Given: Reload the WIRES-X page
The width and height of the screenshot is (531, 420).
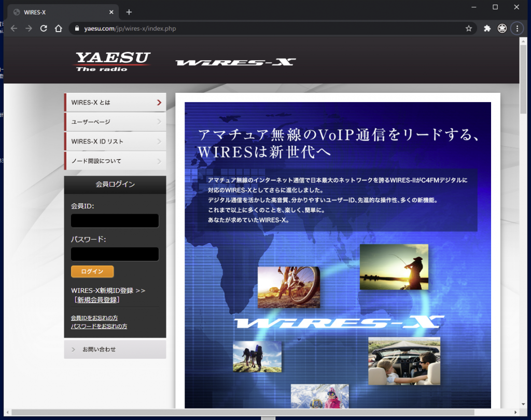Looking at the screenshot, I should pos(44,29).
